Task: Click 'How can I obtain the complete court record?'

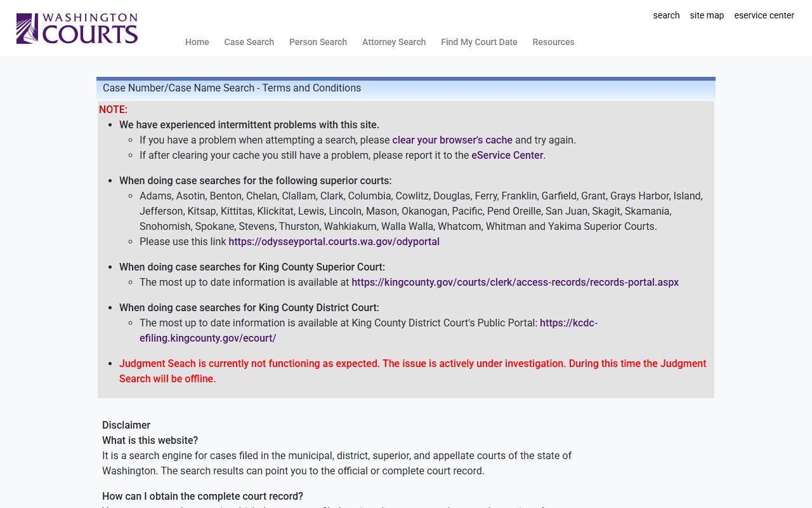Action: (202, 496)
